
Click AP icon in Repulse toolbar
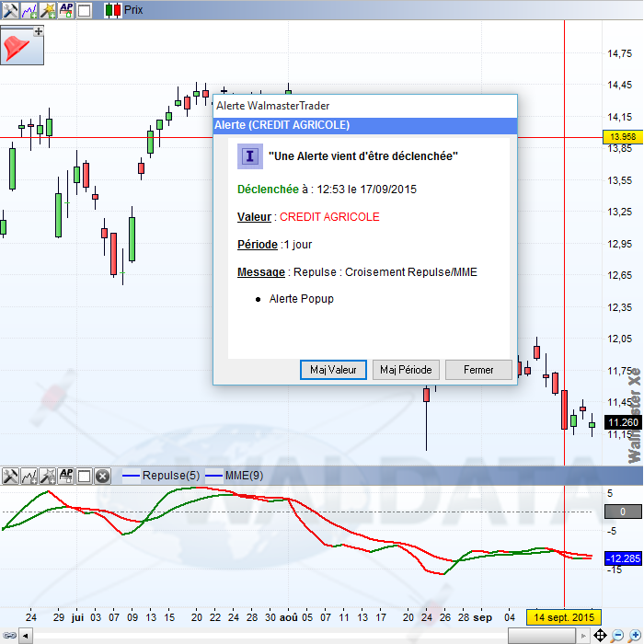[66, 476]
